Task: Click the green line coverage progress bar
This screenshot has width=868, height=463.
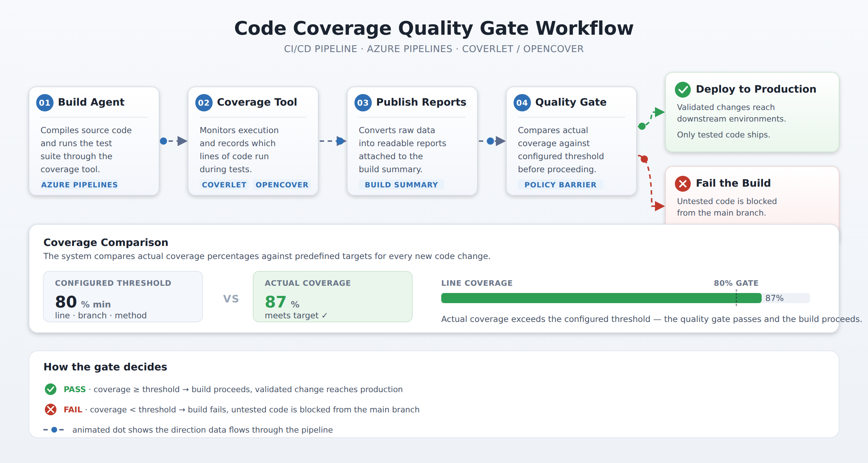Action: pos(601,298)
